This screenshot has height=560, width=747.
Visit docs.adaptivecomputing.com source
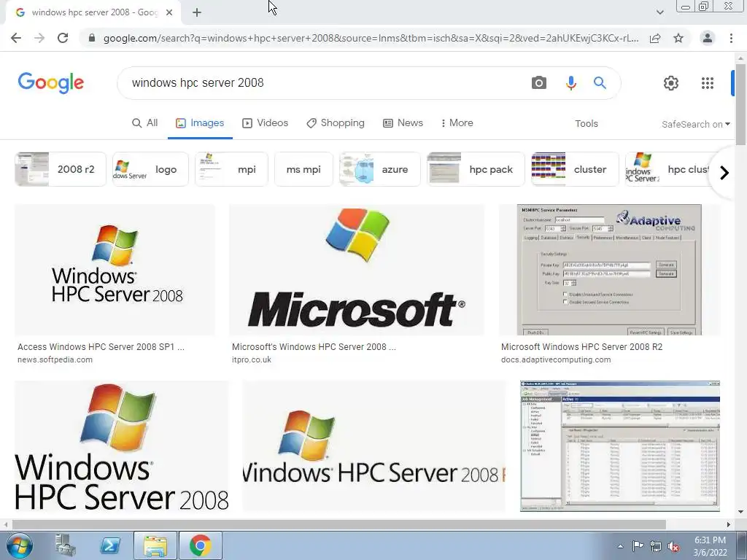pyautogui.click(x=556, y=359)
